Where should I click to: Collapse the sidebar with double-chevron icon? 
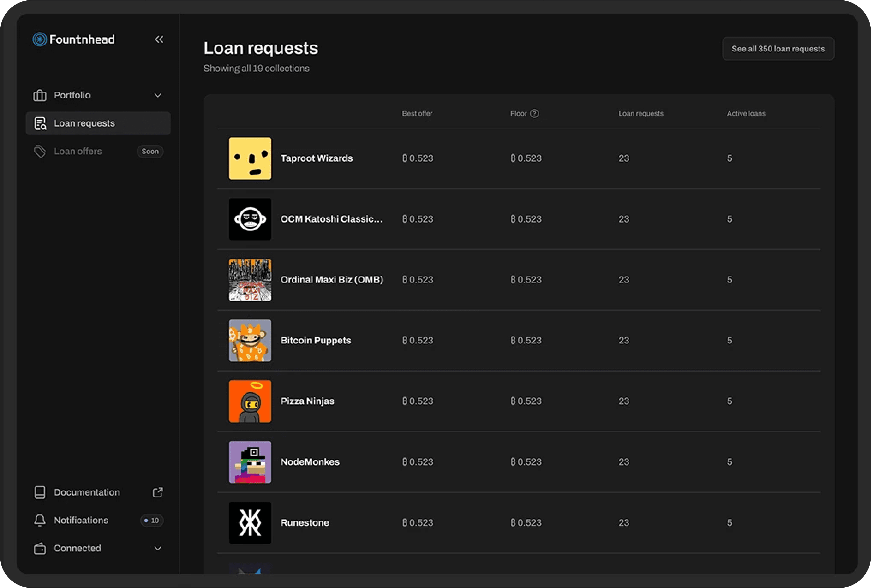[x=159, y=39]
